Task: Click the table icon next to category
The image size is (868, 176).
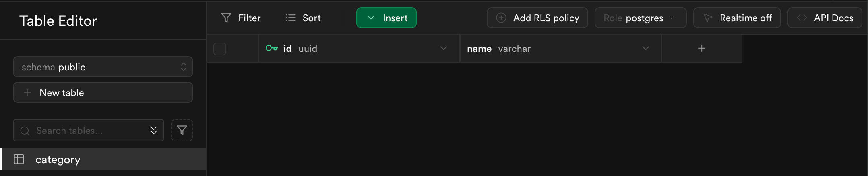Action: pyautogui.click(x=19, y=159)
